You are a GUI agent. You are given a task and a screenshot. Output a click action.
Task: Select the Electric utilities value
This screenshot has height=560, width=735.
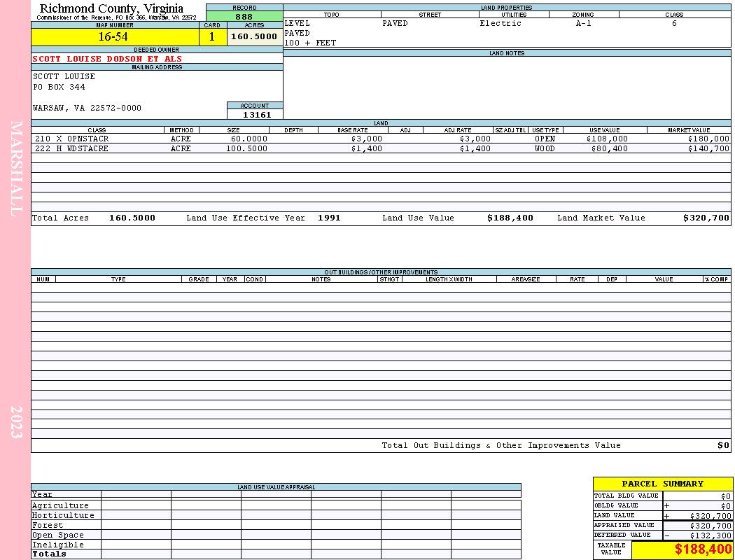click(500, 23)
